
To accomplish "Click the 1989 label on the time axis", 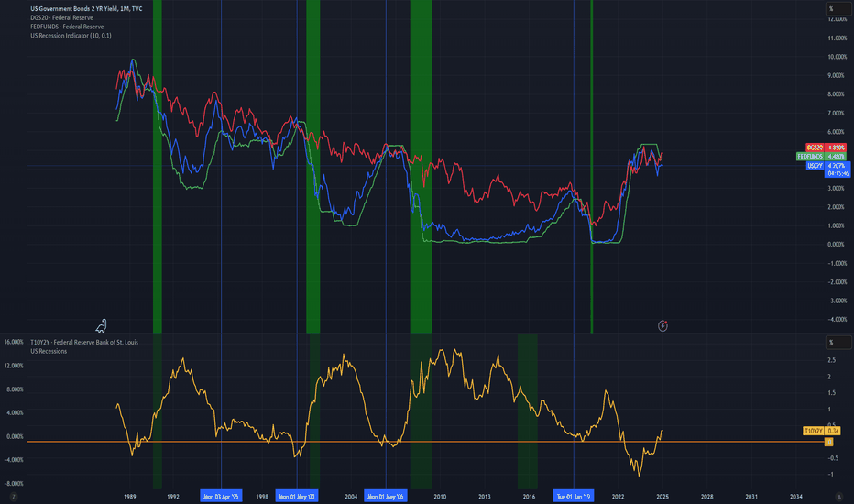I will [x=129, y=497].
